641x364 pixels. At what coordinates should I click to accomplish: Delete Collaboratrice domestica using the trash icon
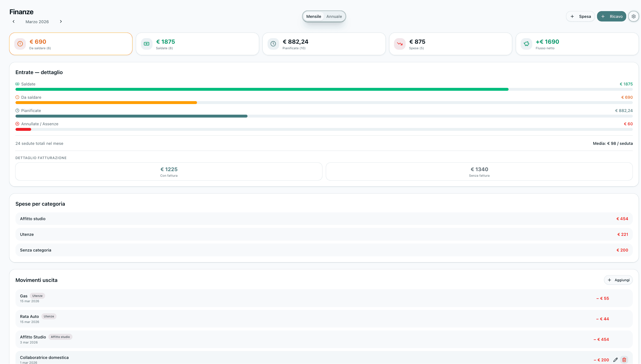[624, 360]
